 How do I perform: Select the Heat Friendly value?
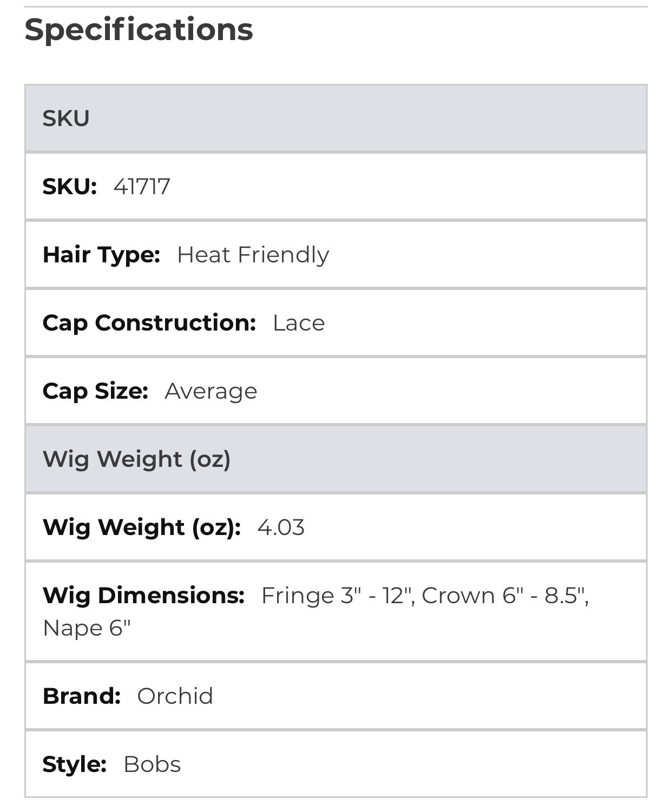point(253,255)
